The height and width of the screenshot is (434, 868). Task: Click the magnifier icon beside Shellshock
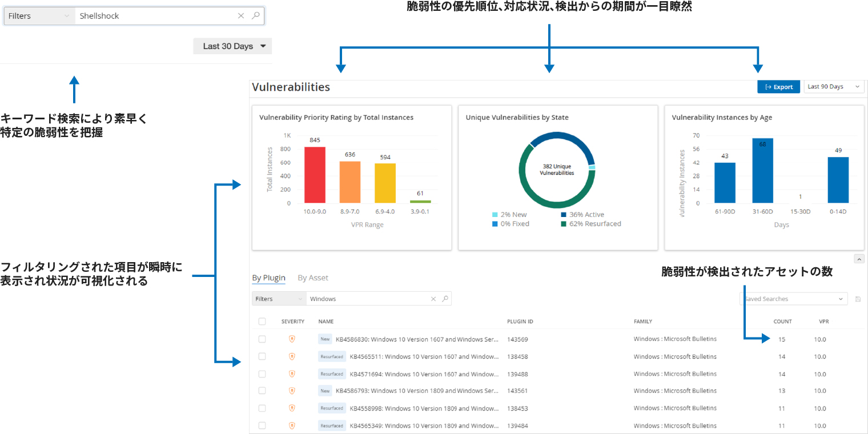tap(256, 16)
